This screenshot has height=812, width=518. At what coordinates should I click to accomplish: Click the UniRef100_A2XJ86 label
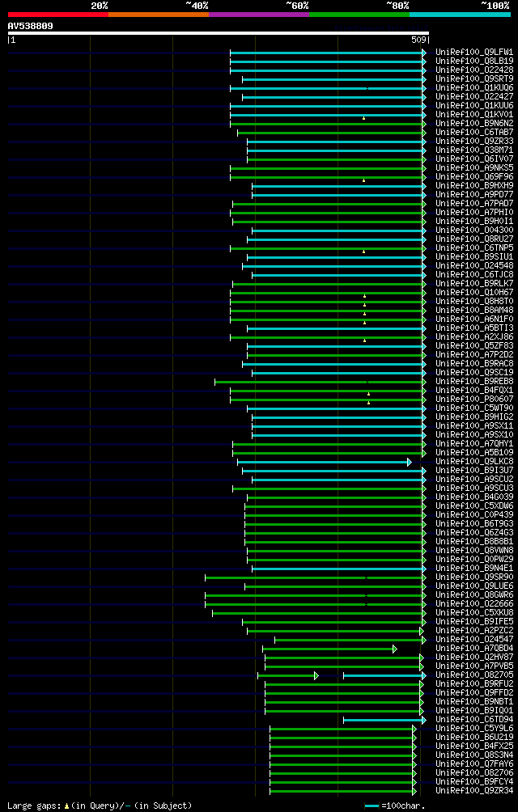point(474,336)
